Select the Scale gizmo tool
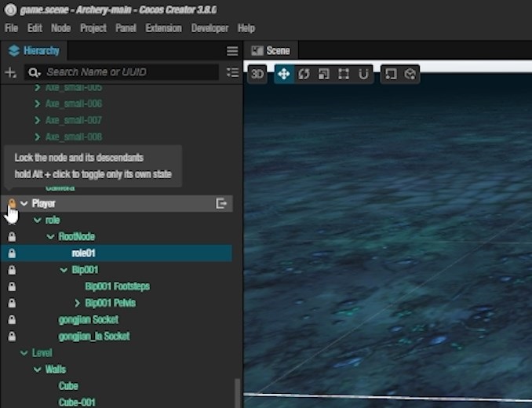Viewport: 532px width, 408px height. (x=323, y=74)
